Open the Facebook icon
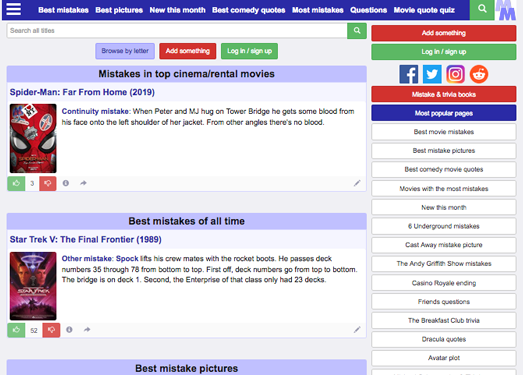 pyautogui.click(x=409, y=74)
